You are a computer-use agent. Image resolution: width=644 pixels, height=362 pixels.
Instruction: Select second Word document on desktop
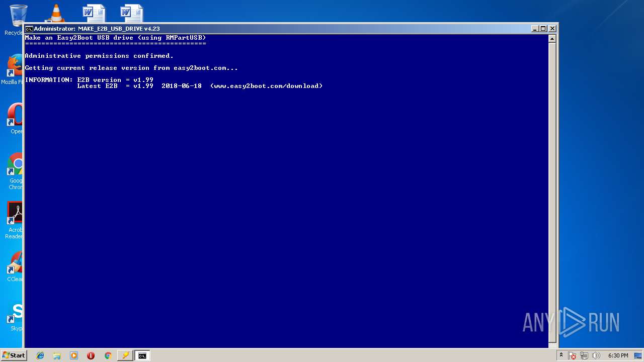click(131, 13)
